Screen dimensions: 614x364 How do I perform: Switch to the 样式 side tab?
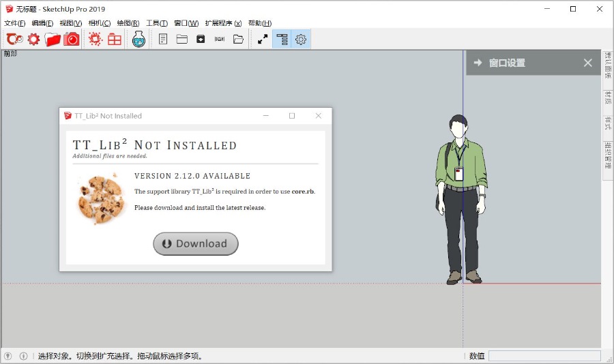point(608,123)
